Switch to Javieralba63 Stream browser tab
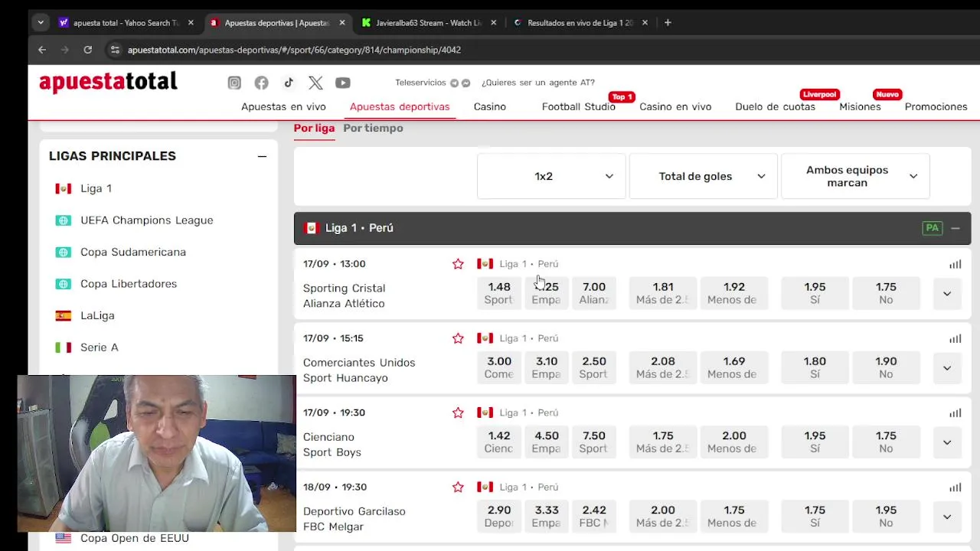 tap(429, 23)
